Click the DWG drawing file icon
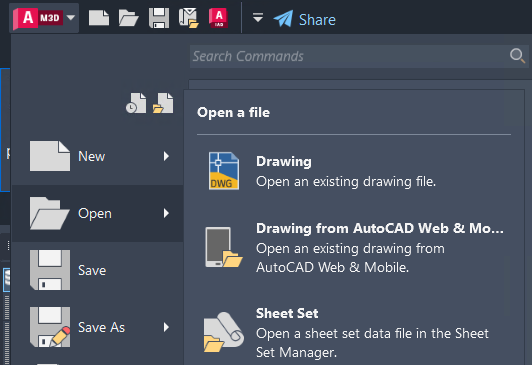The height and width of the screenshot is (365, 532). [x=224, y=171]
